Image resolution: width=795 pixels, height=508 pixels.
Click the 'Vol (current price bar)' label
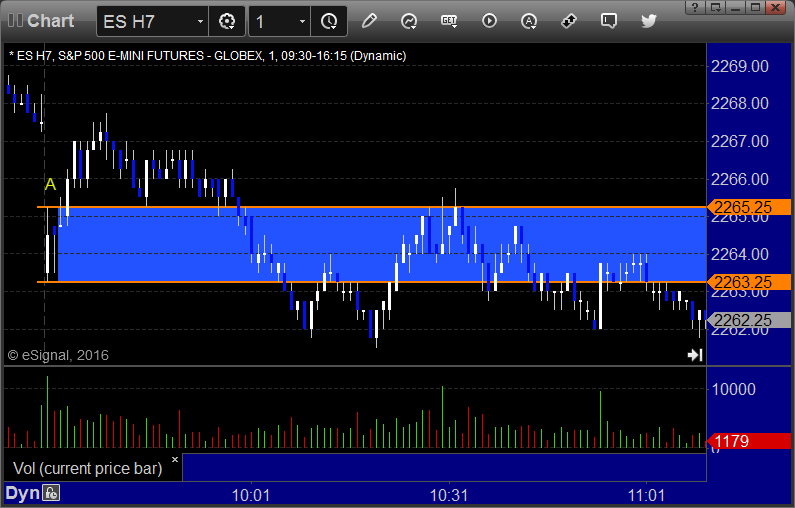click(87, 468)
